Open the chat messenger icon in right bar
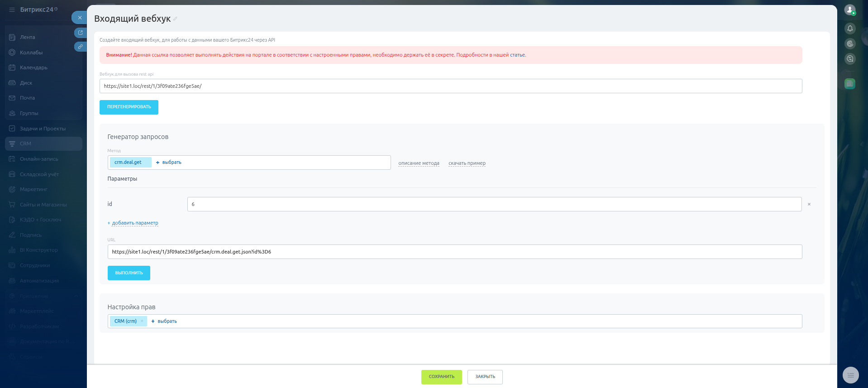 [850, 59]
